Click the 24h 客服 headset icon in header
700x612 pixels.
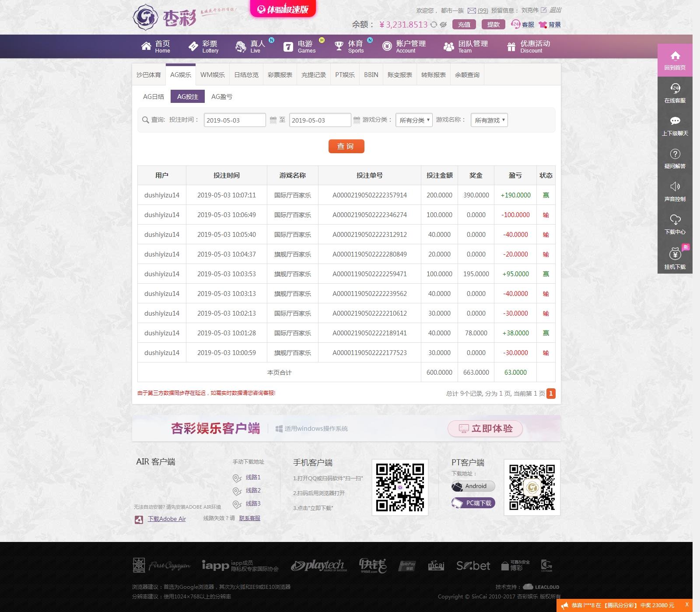(x=516, y=25)
